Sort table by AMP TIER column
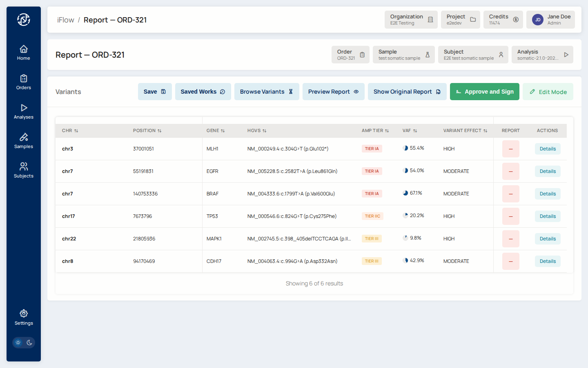 click(x=375, y=131)
